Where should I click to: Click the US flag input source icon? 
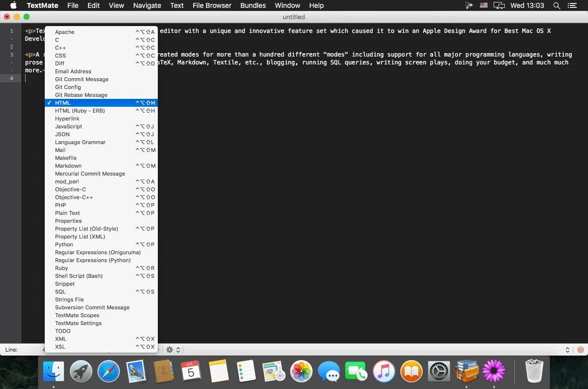(x=484, y=5)
